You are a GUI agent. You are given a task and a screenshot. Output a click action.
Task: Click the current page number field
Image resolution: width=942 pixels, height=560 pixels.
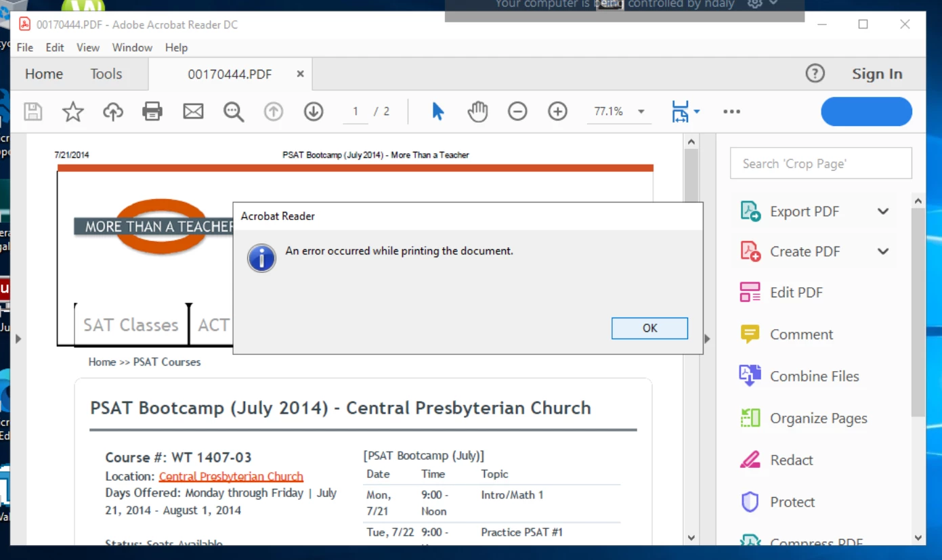[356, 112]
